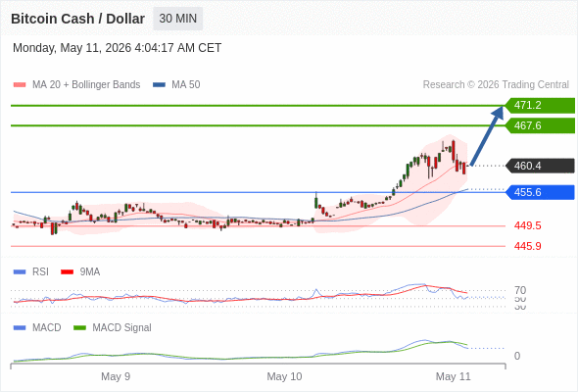
Task: Click the MACD blue legend swatch
Action: point(20,328)
